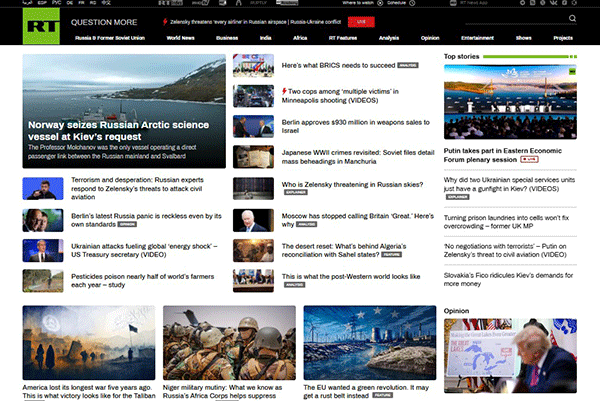Screen dimensions: 600x401
Task: Open Japanese WWII crimes revisited article
Action: (358, 157)
